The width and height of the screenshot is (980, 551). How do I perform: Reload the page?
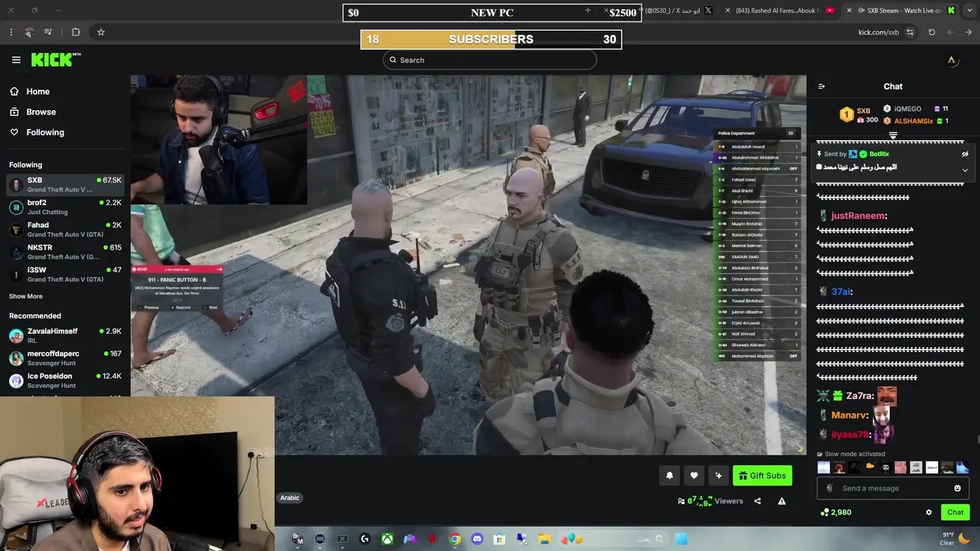click(x=932, y=32)
